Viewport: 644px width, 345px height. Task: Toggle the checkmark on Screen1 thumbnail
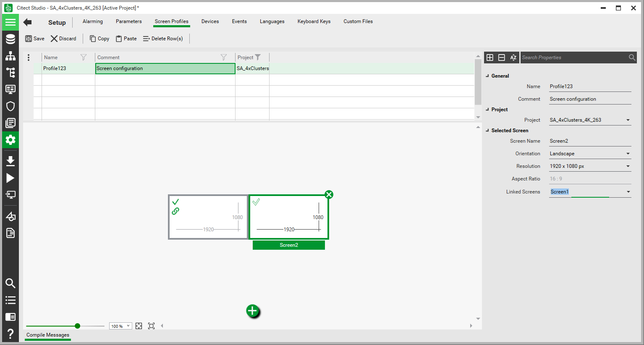[175, 202]
